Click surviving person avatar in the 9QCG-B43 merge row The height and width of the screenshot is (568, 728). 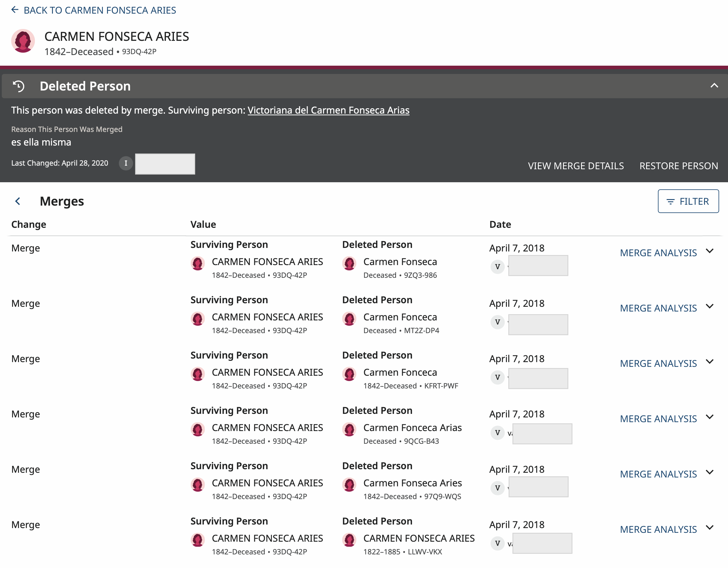coord(198,429)
